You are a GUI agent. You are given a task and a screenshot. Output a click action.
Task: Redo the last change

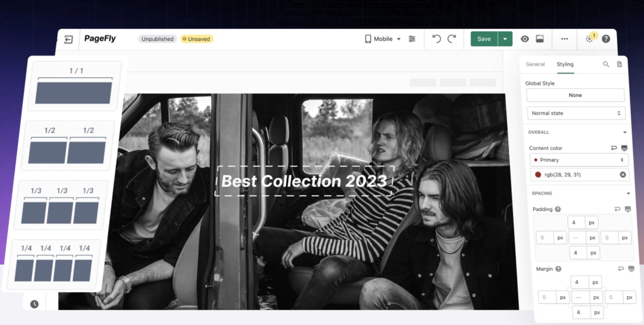(x=452, y=39)
